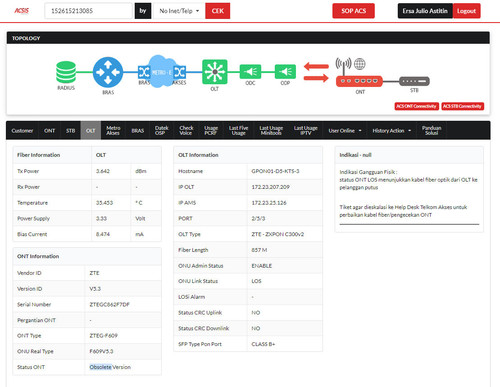The image size is (500, 387).
Task: Click the ACS ONT Connectivity button
Action: [x=416, y=106]
